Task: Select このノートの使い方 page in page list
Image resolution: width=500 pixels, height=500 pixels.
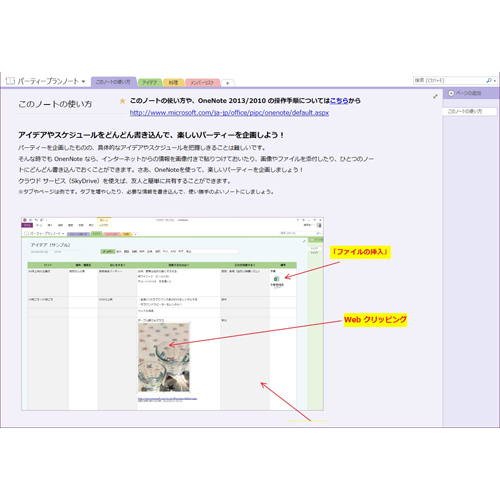Action: [x=470, y=111]
